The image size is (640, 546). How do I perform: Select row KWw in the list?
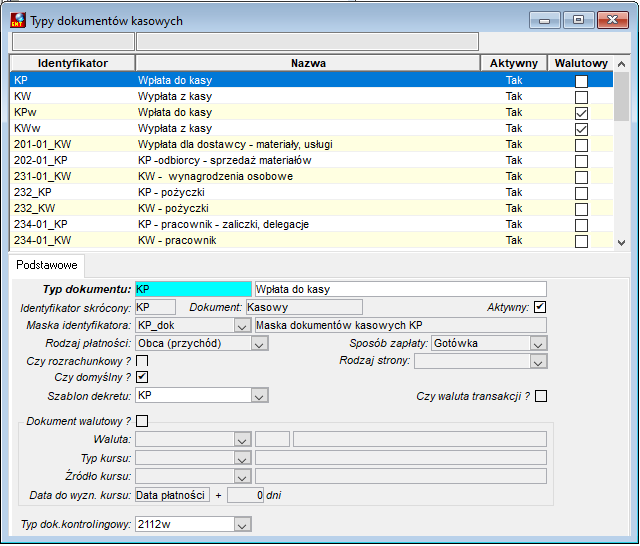(x=311, y=128)
